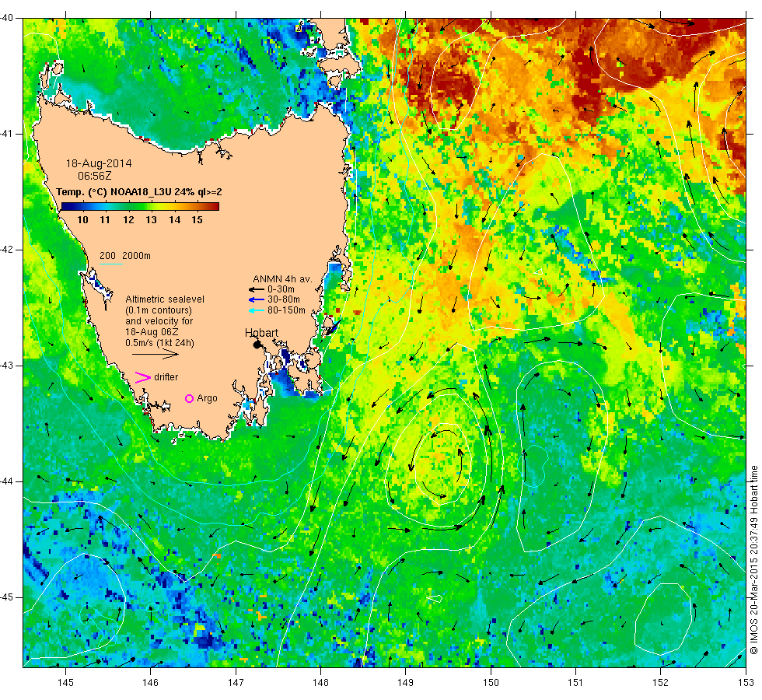Image resolution: width=762 pixels, height=700 pixels.
Task: Click the 145 longitude axis label
Action: click(x=65, y=683)
